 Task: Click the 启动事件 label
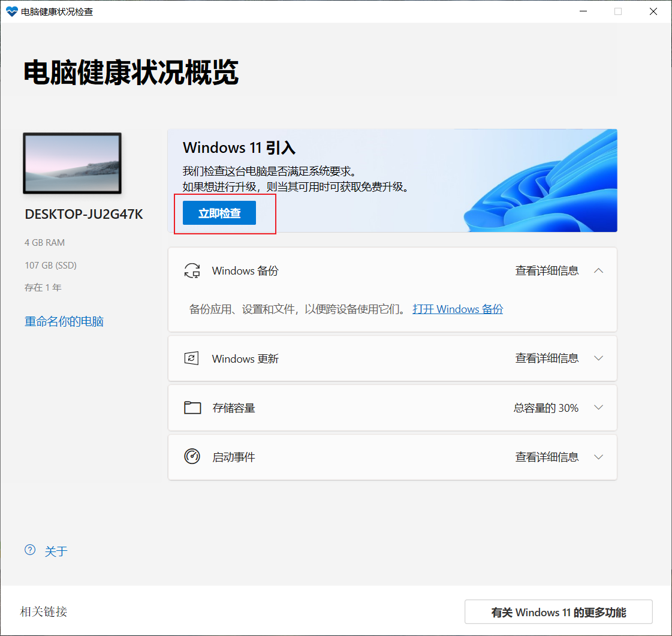tap(234, 457)
